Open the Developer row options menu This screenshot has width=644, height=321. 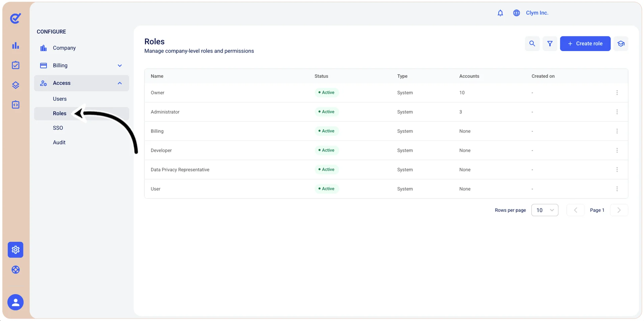617,150
